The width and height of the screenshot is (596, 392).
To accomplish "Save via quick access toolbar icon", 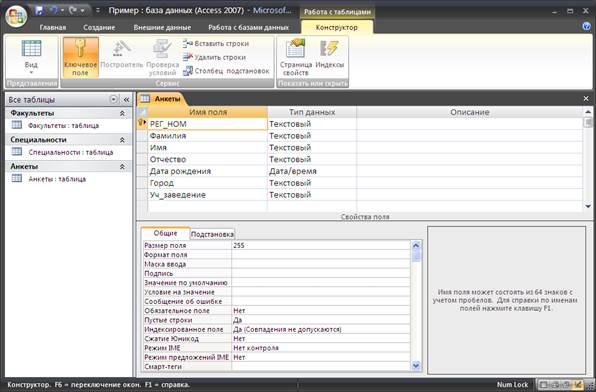I will tap(39, 10).
